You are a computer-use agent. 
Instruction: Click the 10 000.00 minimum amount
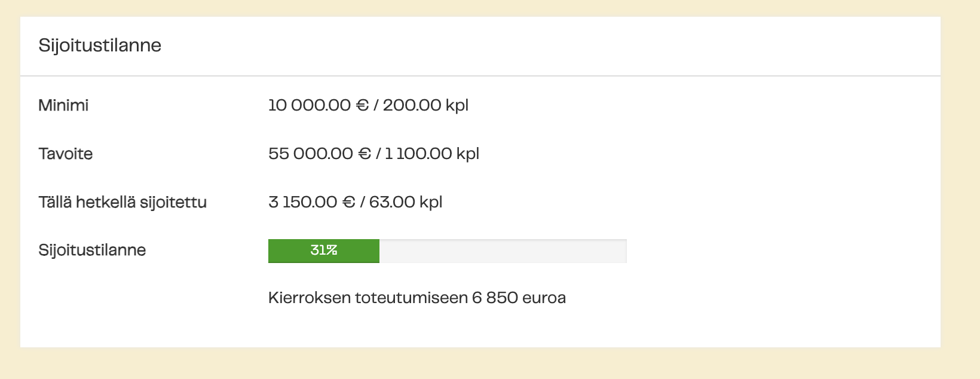[x=310, y=106]
